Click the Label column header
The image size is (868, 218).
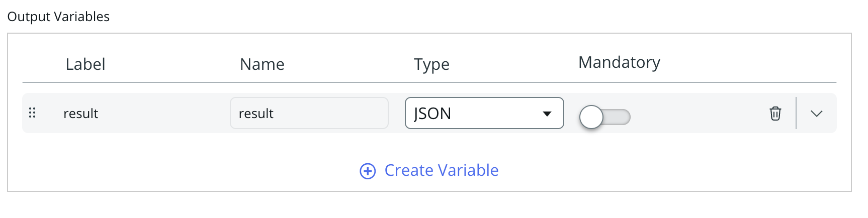85,64
